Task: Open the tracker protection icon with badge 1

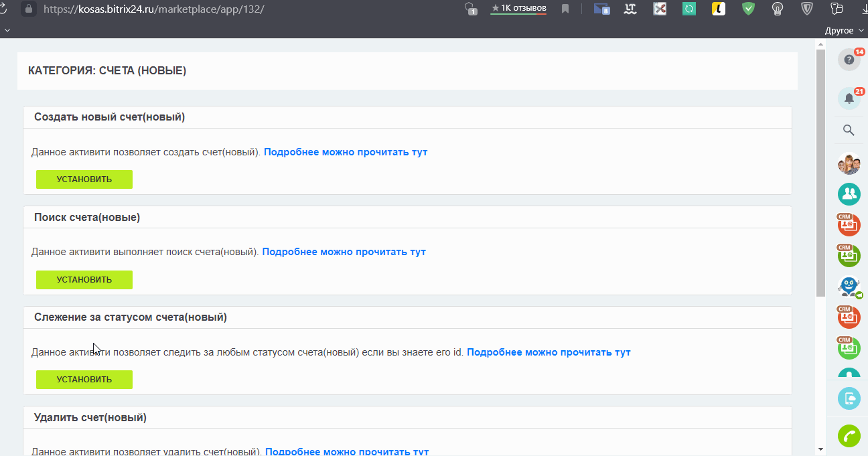Action: point(471,9)
